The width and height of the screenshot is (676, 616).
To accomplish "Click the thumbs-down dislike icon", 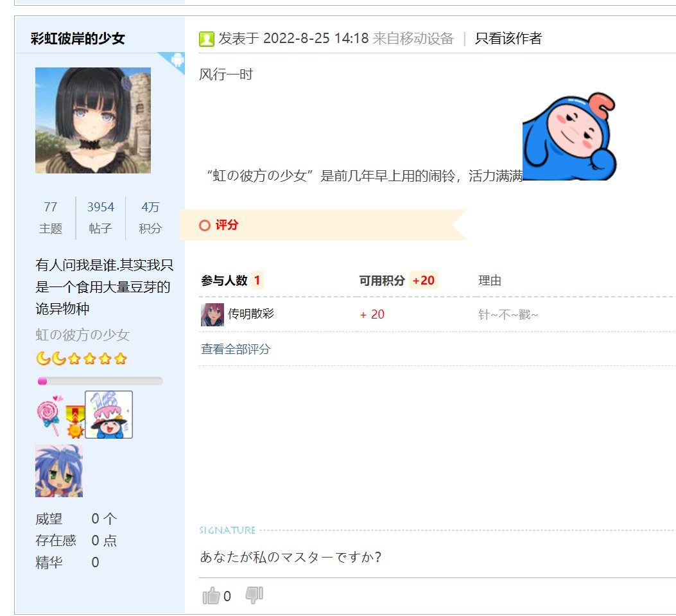I will pyautogui.click(x=254, y=595).
